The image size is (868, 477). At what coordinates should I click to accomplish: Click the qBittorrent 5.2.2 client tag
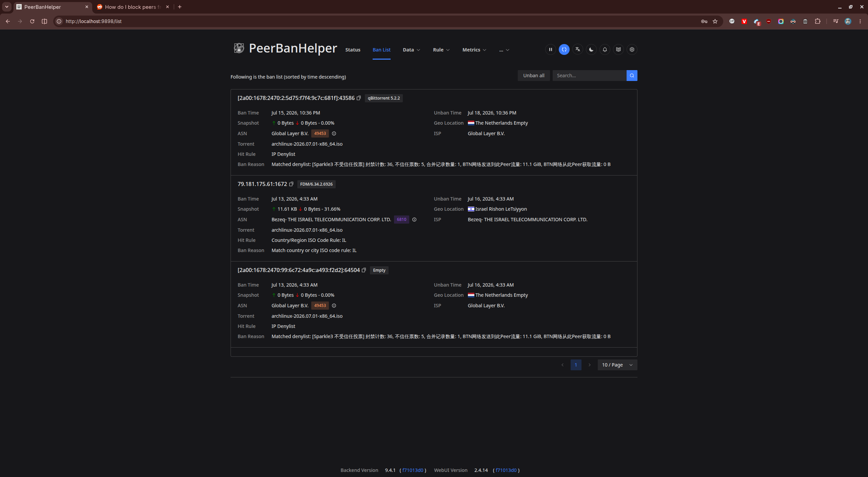point(384,98)
